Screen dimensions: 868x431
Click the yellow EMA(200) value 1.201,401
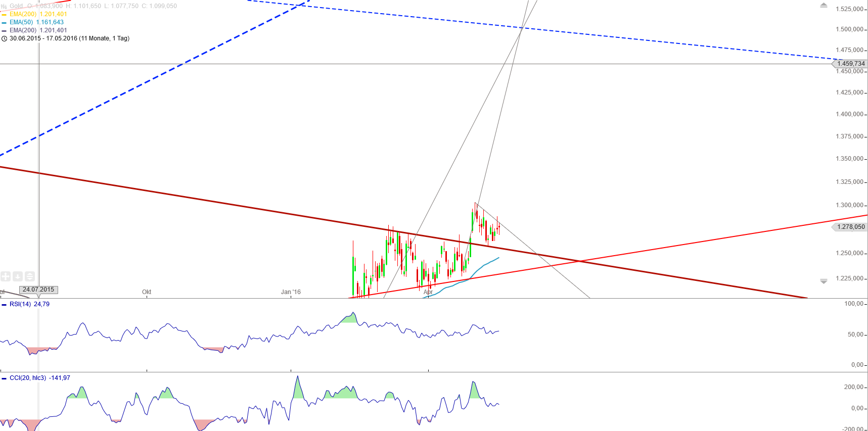53,14
